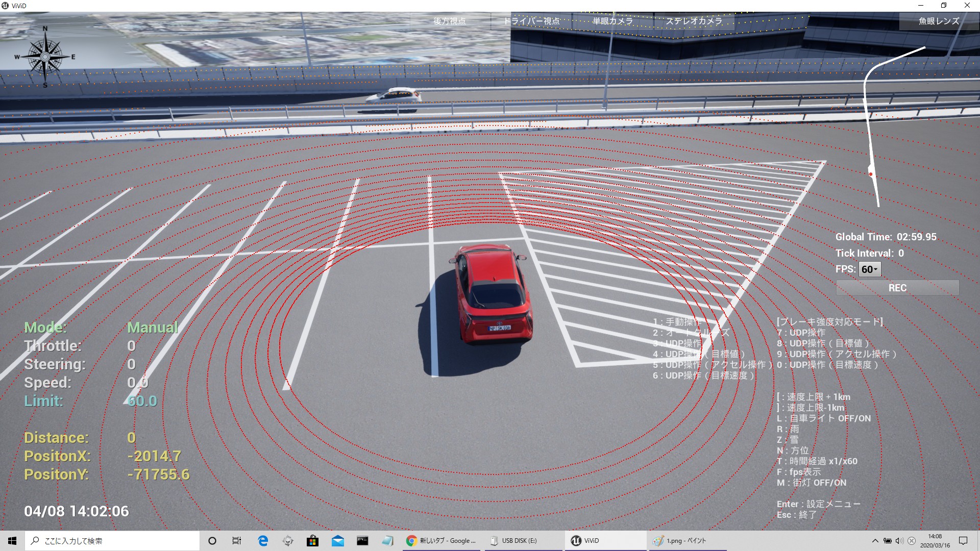
Task: Click the compass rose icon
Action: pyautogui.click(x=45, y=57)
